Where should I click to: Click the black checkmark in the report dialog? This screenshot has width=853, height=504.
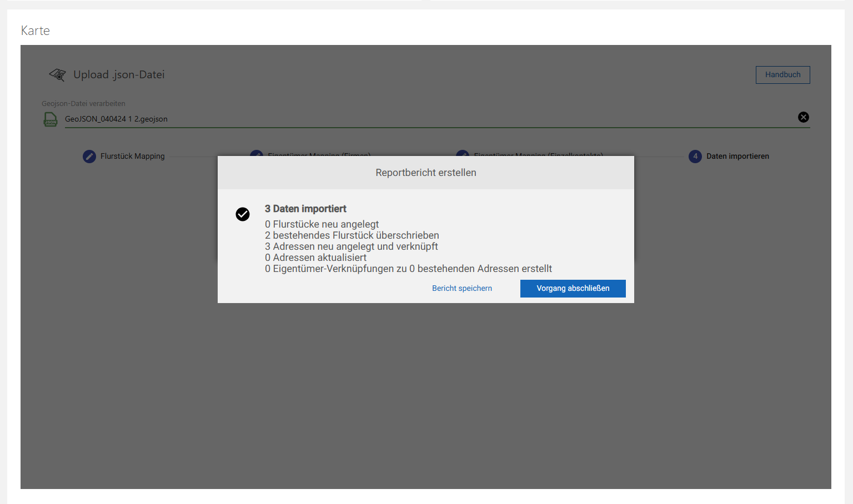coord(243,214)
